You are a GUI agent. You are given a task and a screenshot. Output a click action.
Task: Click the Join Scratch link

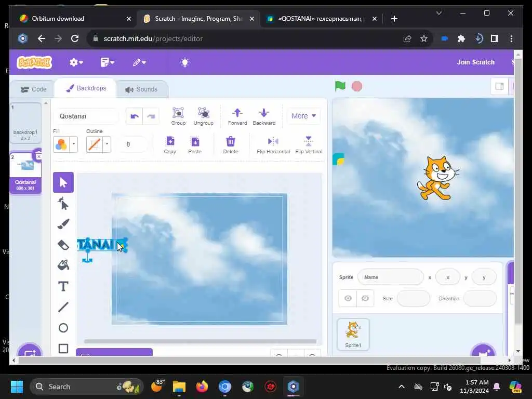click(x=475, y=62)
